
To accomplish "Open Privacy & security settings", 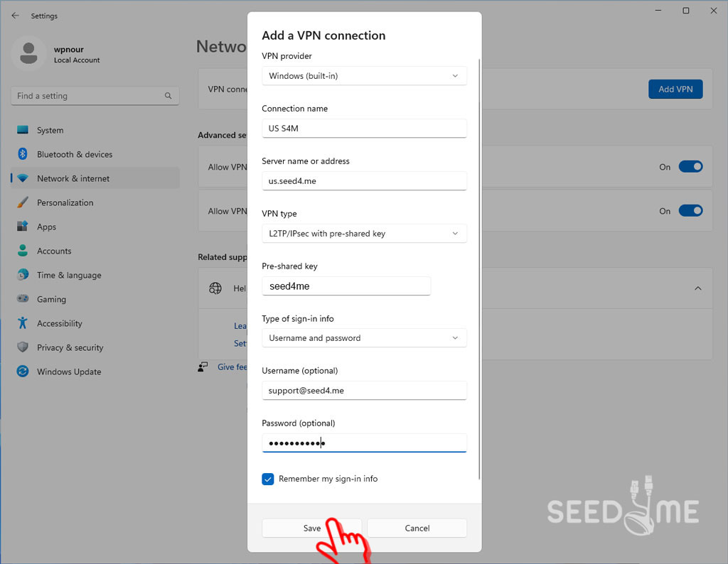I will pos(95,347).
